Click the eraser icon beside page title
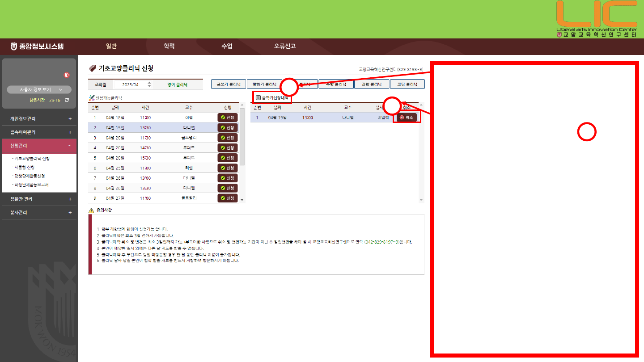Viewport: 644px width, 362px height. tap(93, 68)
